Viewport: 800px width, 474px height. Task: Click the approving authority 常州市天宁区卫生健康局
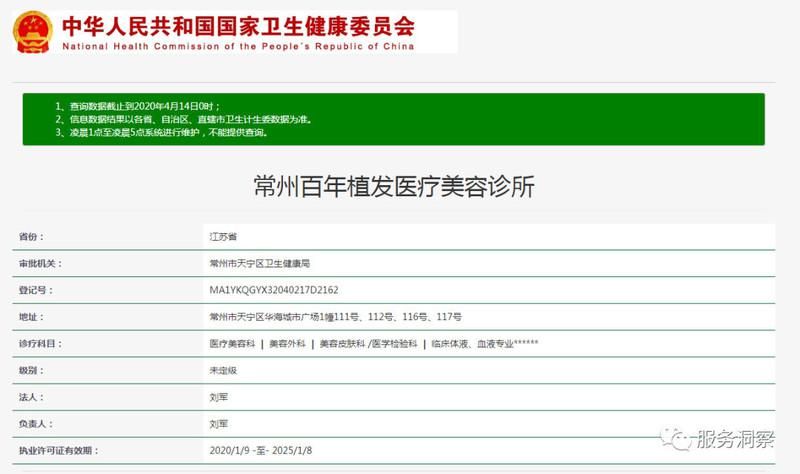click(x=259, y=263)
